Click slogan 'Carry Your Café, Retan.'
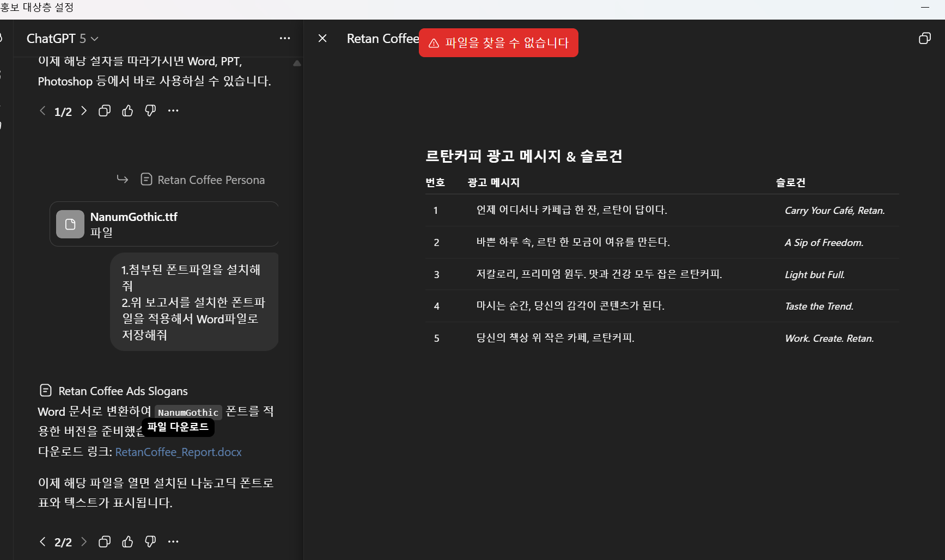The width and height of the screenshot is (945, 560). click(834, 211)
